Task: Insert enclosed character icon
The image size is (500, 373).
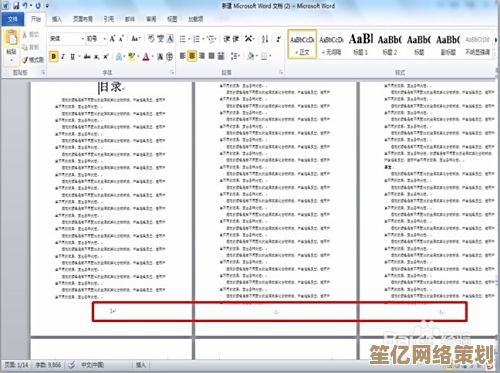Action: tap(169, 57)
